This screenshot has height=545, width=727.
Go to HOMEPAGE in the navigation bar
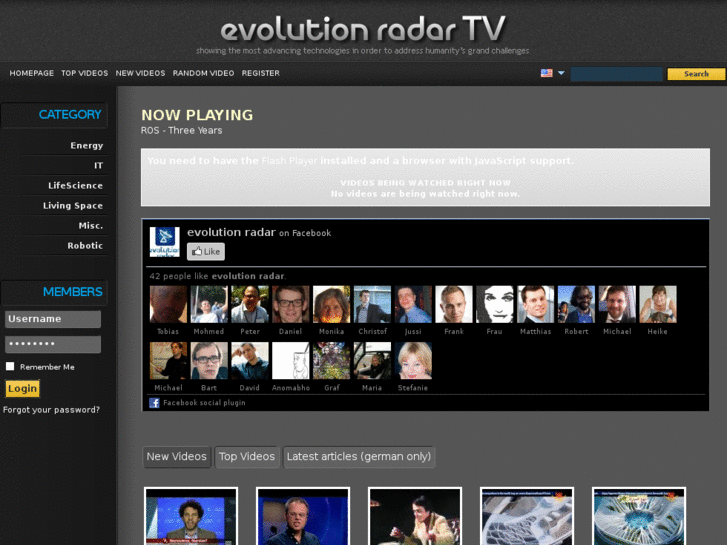point(32,73)
